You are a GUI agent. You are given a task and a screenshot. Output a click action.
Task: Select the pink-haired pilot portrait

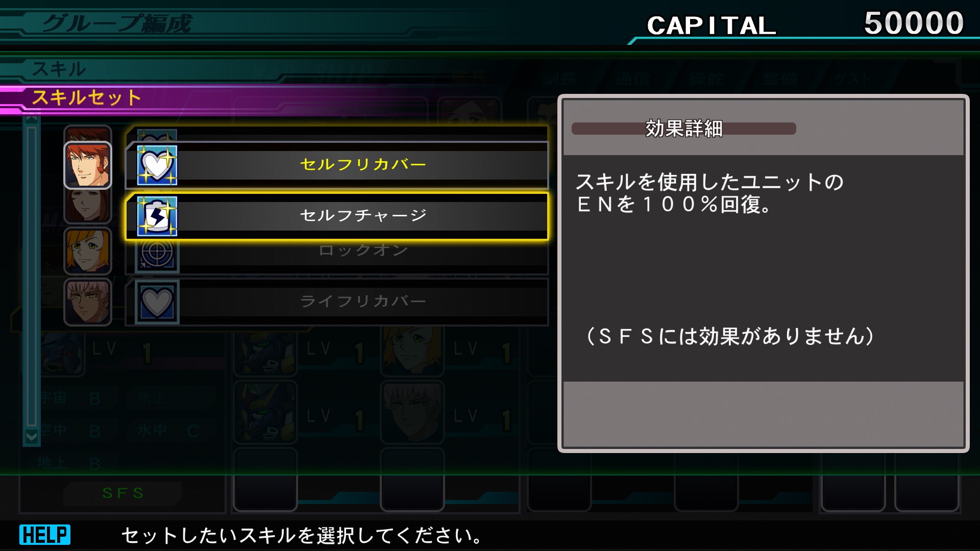(88, 302)
